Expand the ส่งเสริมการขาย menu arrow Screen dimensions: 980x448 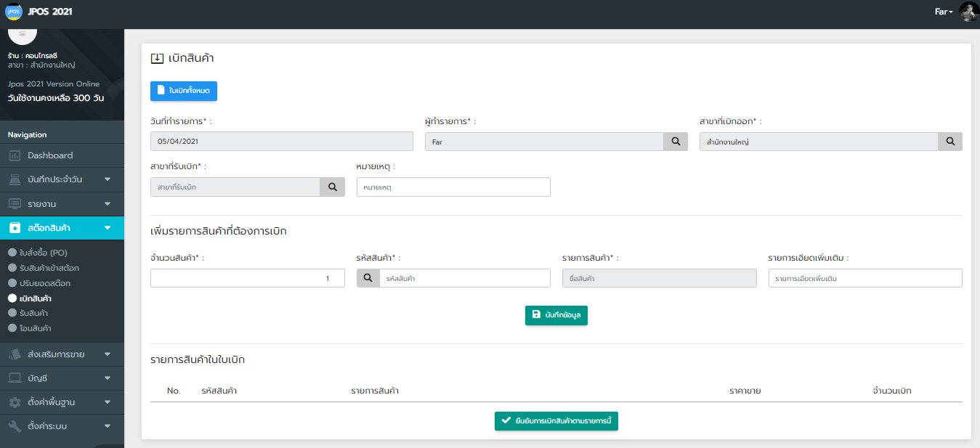pyautogui.click(x=108, y=354)
